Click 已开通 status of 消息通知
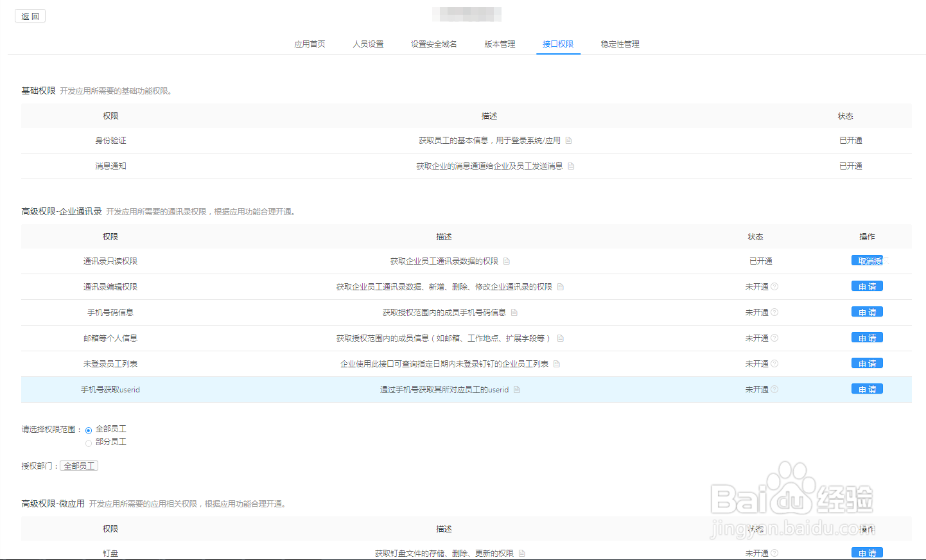 click(851, 166)
